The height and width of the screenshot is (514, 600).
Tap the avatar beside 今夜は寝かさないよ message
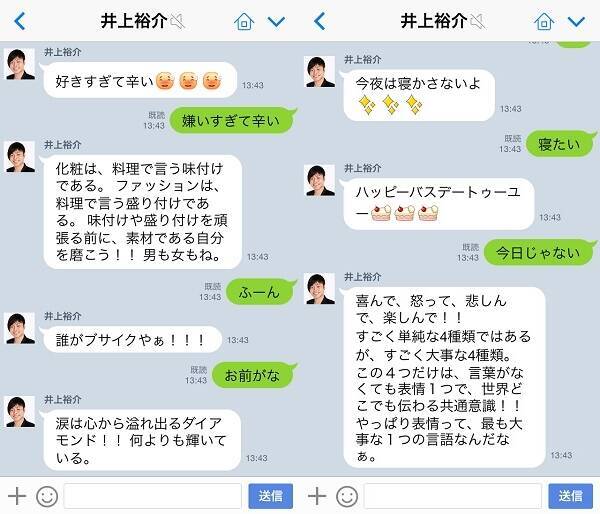click(x=320, y=72)
